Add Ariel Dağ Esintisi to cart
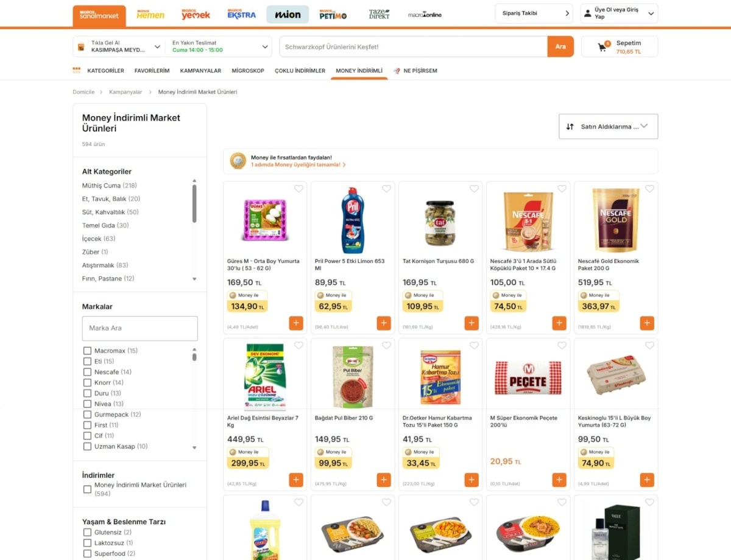731x560 pixels. [296, 480]
